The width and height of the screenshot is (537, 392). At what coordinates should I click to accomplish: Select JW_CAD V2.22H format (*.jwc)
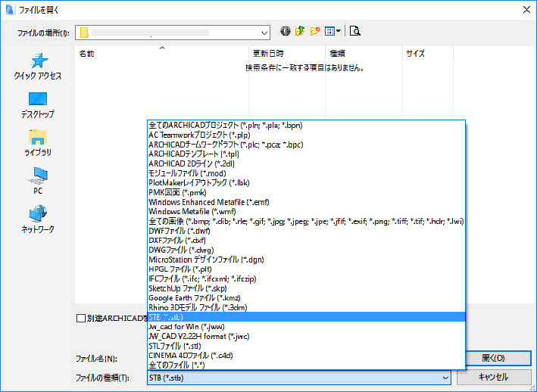[x=306, y=336]
